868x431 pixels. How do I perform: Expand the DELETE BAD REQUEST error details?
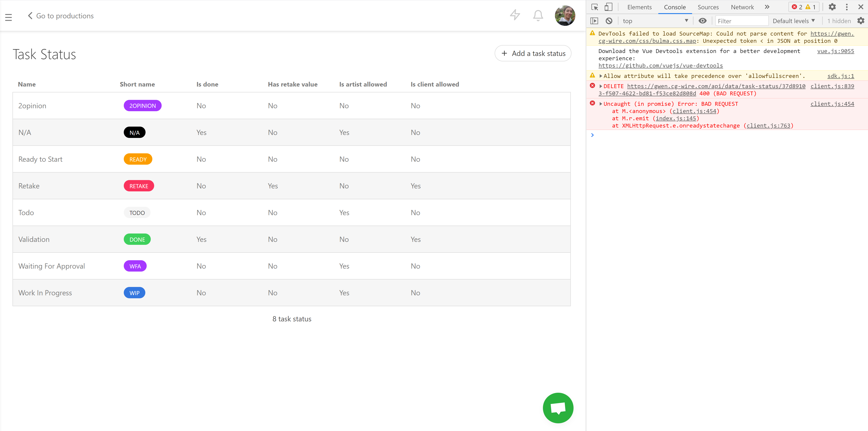pyautogui.click(x=601, y=86)
